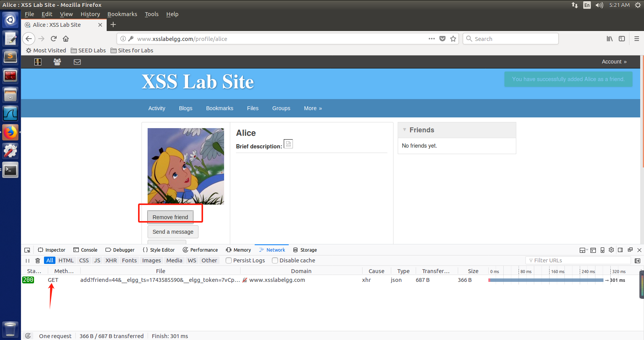Click the Filter URLs field
The image size is (644, 340).
point(578,260)
